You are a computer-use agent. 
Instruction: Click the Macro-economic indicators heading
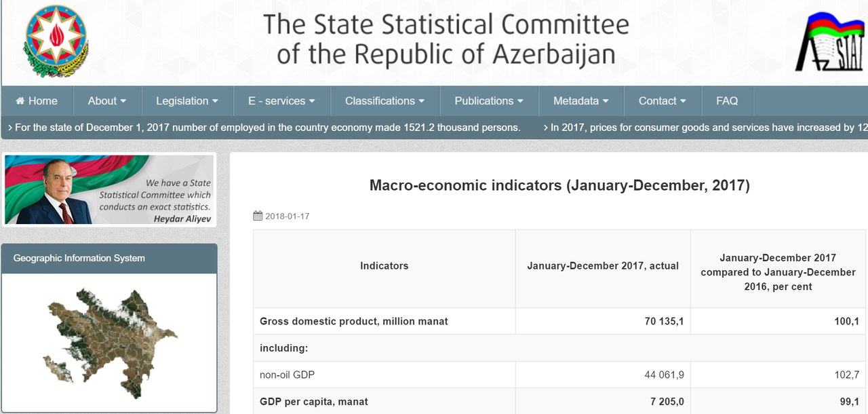[x=559, y=185]
